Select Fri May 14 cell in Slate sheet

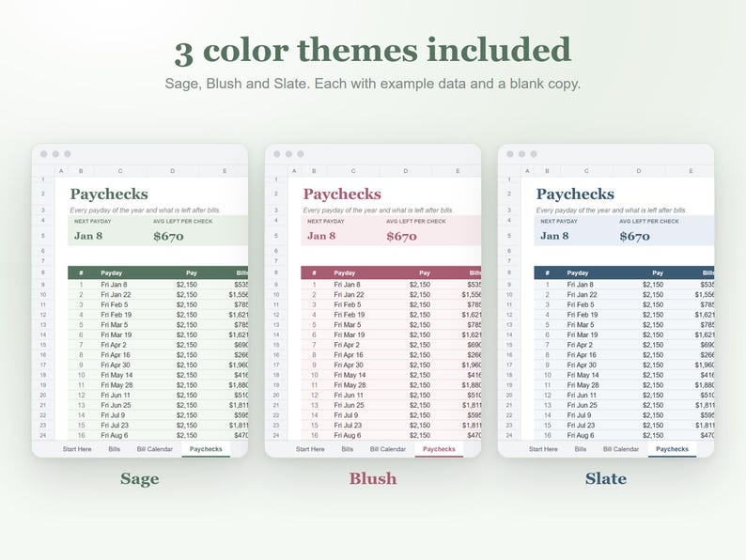coord(583,376)
